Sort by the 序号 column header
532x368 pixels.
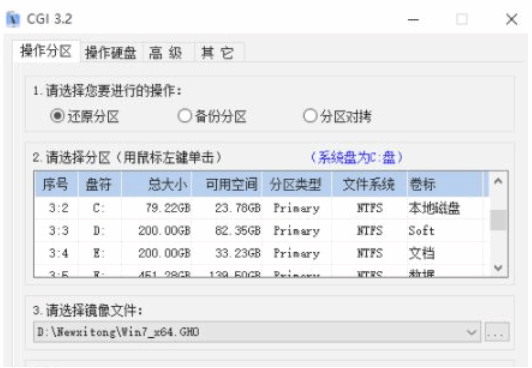coord(56,185)
